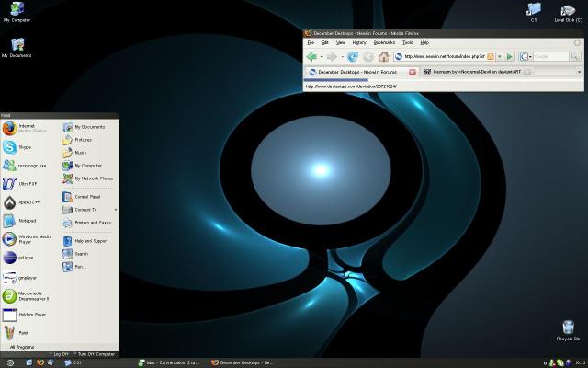Open ApexDC++ from the Start menu
The image size is (588, 368).
22,202
